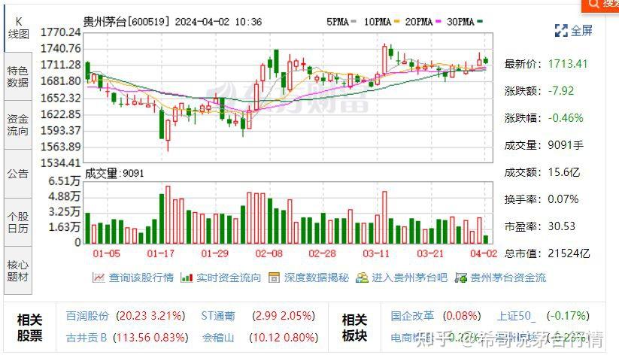
Task: Open related stock 会稽山
Action: tap(218, 338)
